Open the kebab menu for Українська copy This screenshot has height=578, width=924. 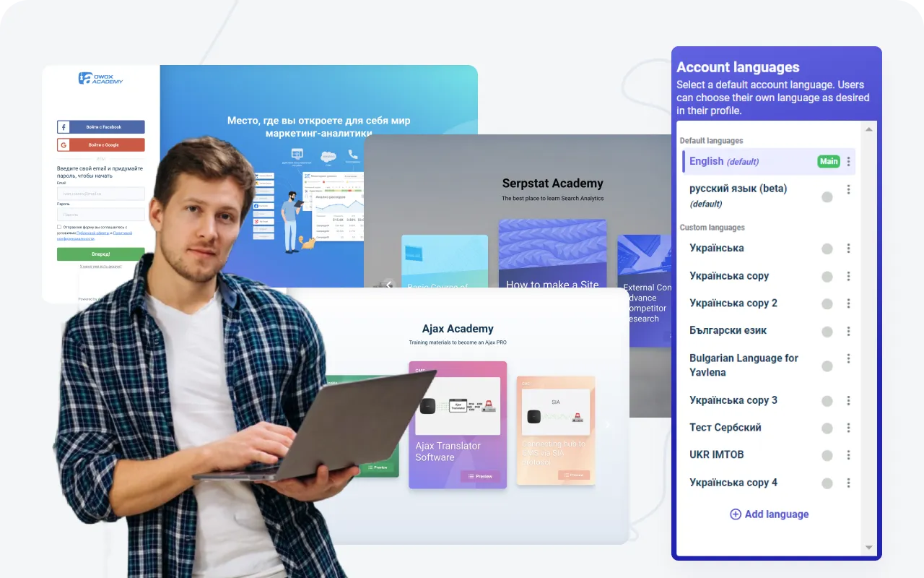click(848, 276)
